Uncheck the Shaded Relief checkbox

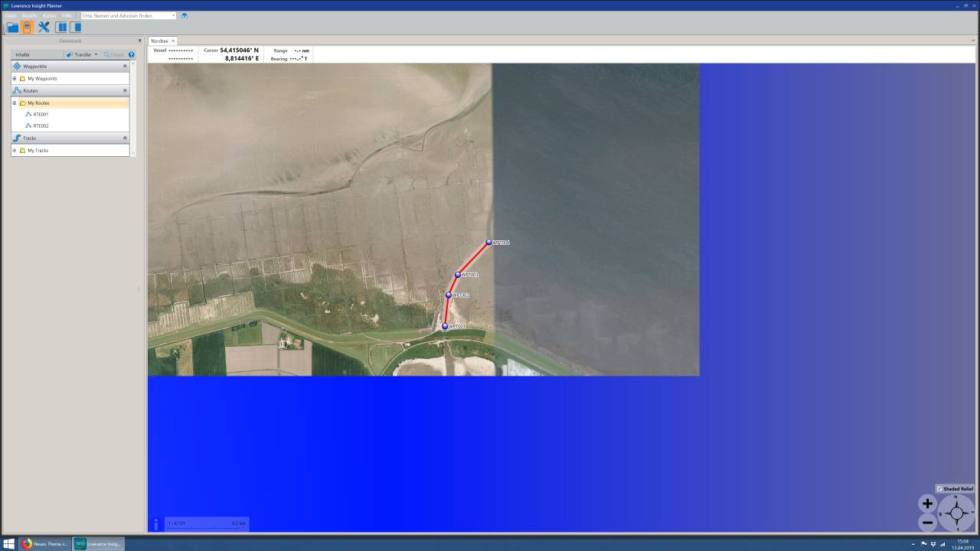pyautogui.click(x=940, y=488)
